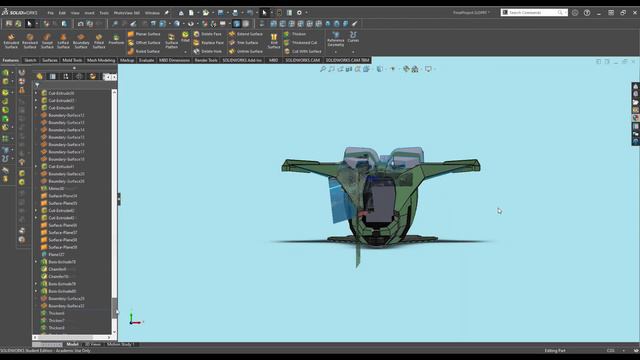Click the feature tree vertical scrollbar thumb
This screenshot has width=640, height=360.
click(x=114, y=308)
